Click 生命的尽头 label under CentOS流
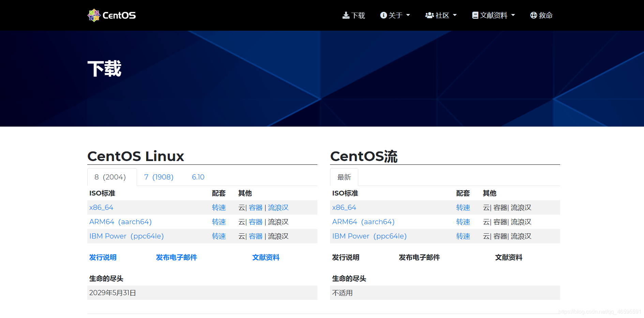Image resolution: width=644 pixels, height=318 pixels. click(349, 278)
